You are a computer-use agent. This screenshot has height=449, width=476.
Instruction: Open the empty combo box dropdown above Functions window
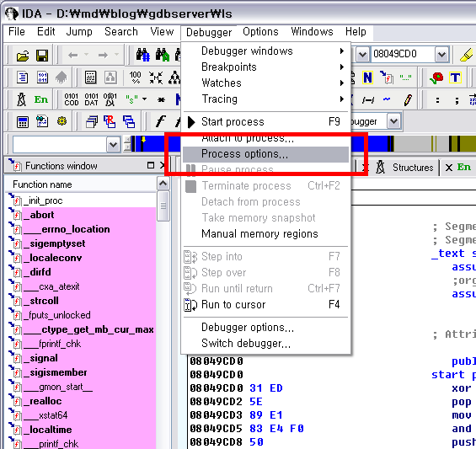pos(113,145)
